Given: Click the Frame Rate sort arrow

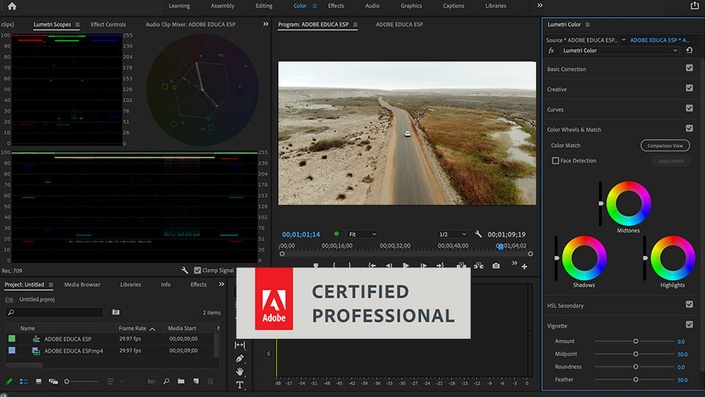Looking at the screenshot, I should click(x=152, y=329).
